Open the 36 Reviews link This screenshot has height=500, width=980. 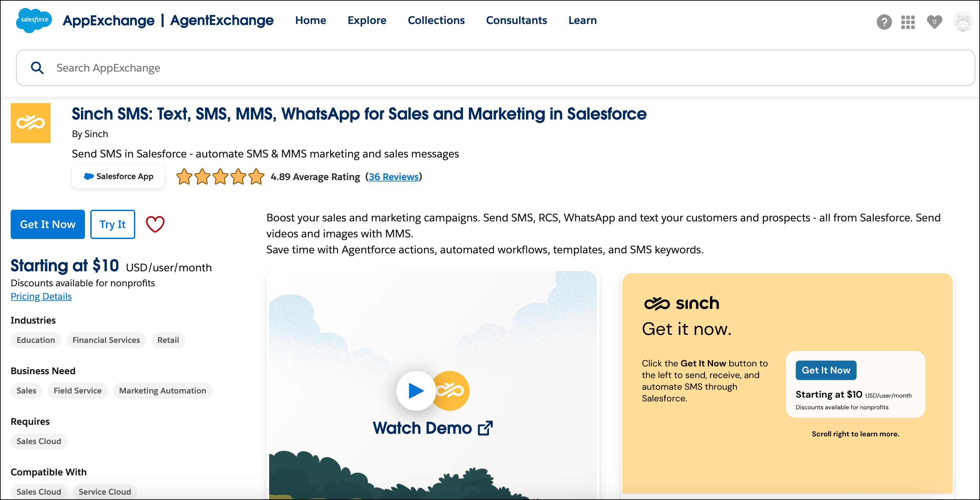click(x=393, y=177)
